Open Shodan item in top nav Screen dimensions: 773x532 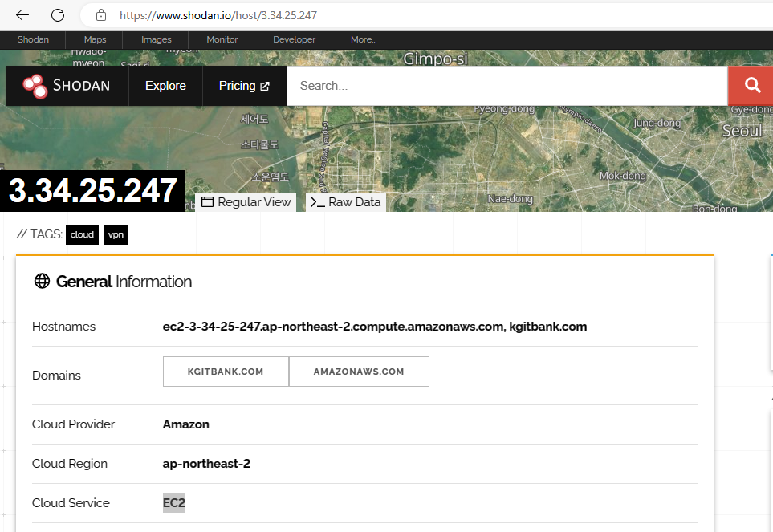pos(33,39)
